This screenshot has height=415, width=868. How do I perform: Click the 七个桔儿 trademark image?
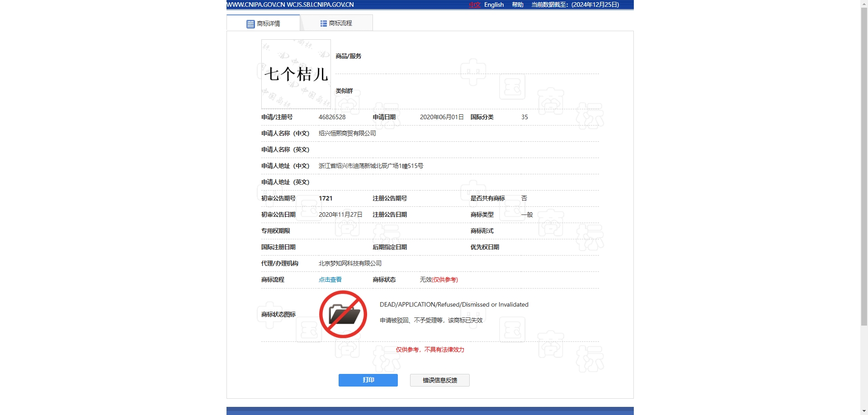(296, 74)
